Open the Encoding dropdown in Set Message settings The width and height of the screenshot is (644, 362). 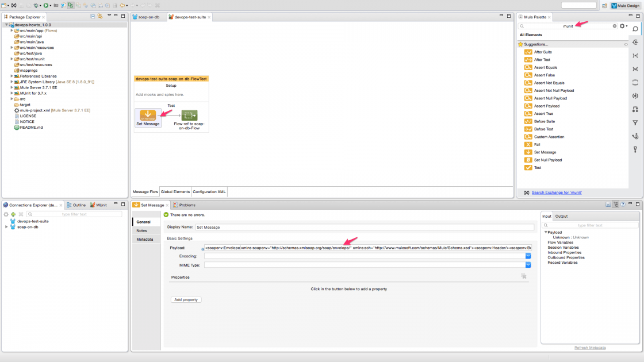[x=528, y=257]
